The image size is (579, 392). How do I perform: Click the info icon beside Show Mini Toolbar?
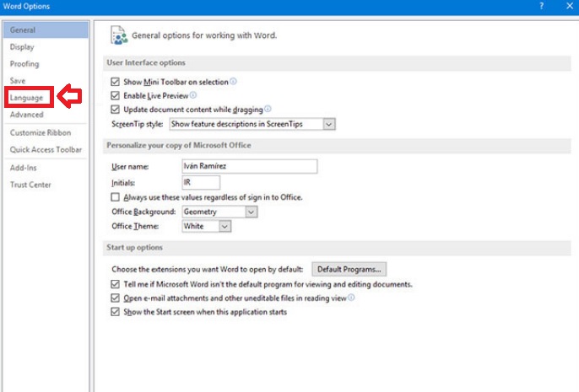[233, 82]
